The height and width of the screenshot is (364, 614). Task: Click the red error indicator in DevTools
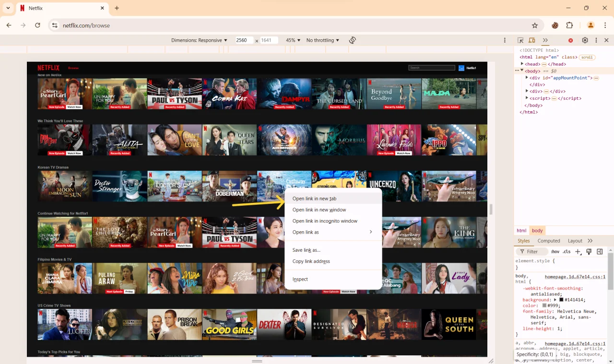(570, 40)
